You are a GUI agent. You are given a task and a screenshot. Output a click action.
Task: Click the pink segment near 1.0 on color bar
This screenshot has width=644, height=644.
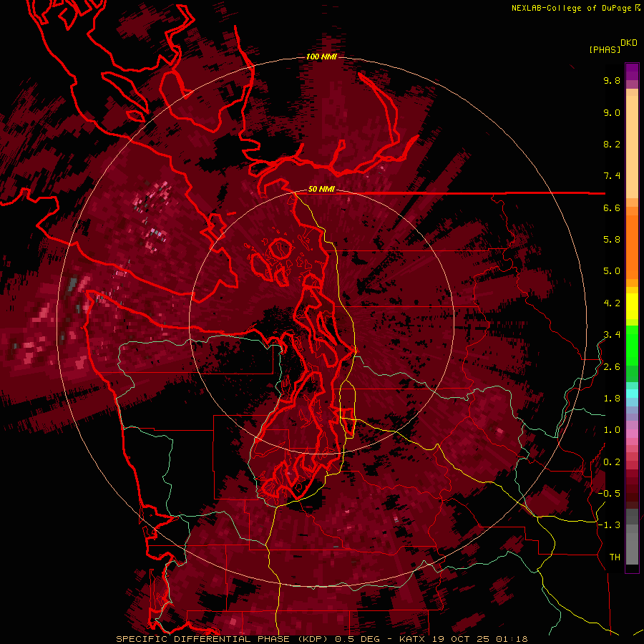pos(632,433)
